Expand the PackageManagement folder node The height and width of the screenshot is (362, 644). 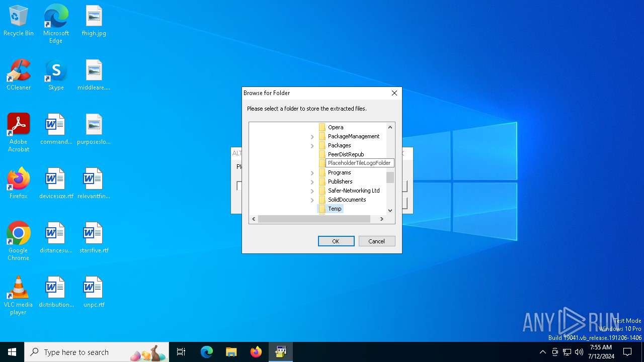(312, 137)
